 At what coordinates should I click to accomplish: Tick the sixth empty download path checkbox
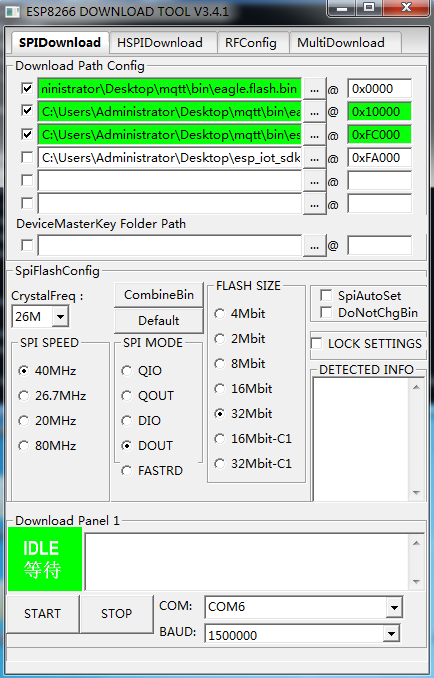[x=27, y=203]
